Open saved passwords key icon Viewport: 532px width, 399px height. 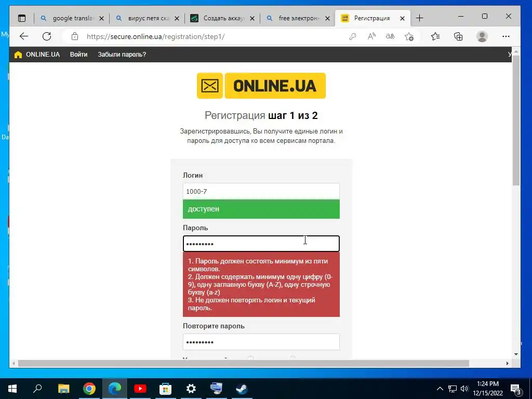pyautogui.click(x=353, y=36)
